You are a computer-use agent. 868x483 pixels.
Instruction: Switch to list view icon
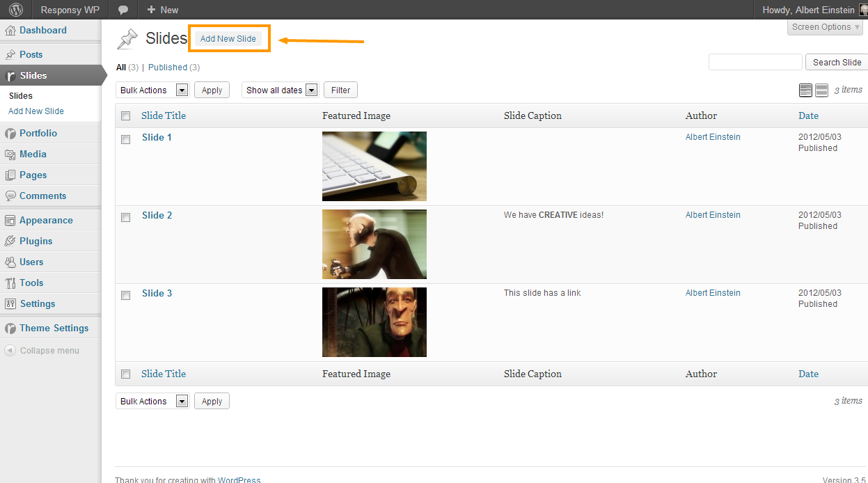805,90
